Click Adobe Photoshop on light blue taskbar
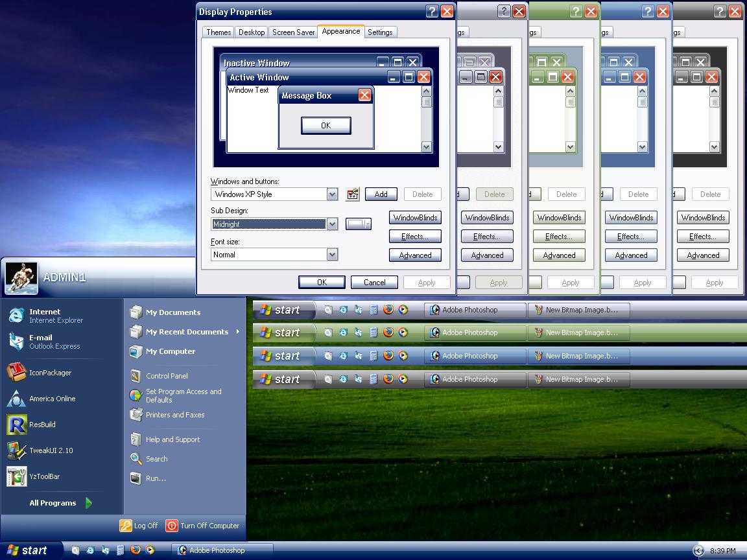The height and width of the screenshot is (560, 747). point(475,356)
